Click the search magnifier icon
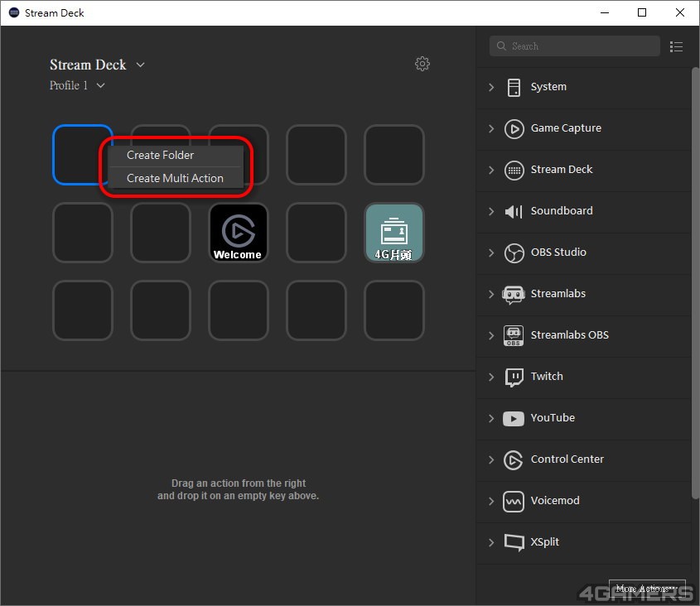700x606 pixels. tap(501, 46)
